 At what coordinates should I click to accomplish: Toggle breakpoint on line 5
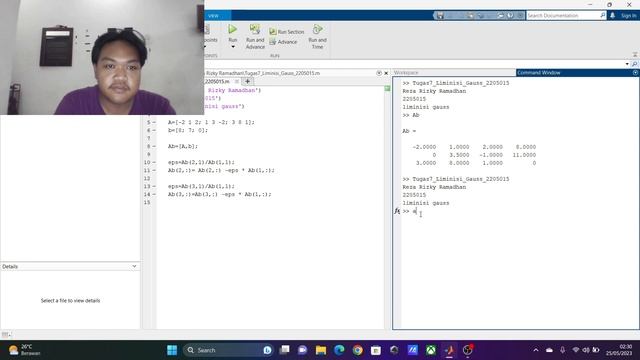coord(154,122)
